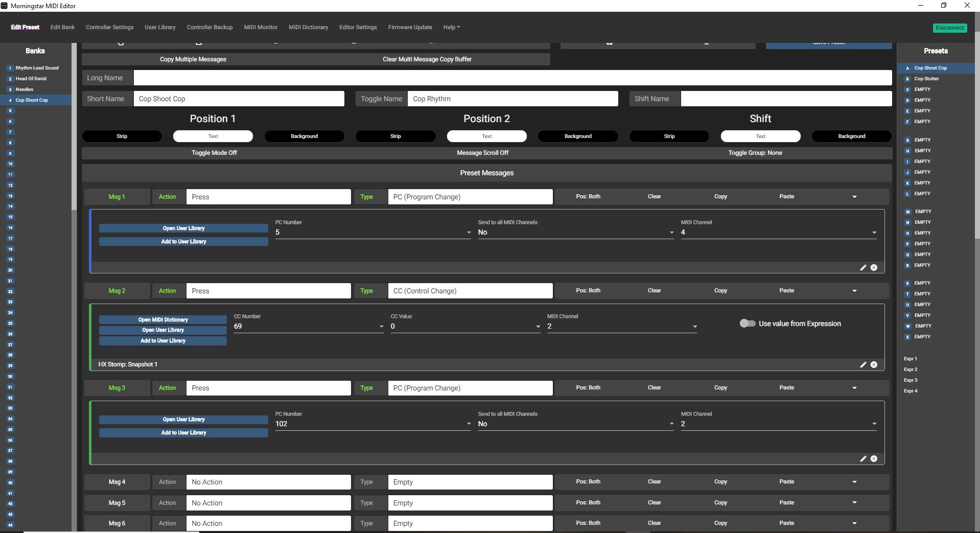The height and width of the screenshot is (533, 980).
Task: Toggle Pos: Both for Msg 2
Action: pyautogui.click(x=588, y=290)
